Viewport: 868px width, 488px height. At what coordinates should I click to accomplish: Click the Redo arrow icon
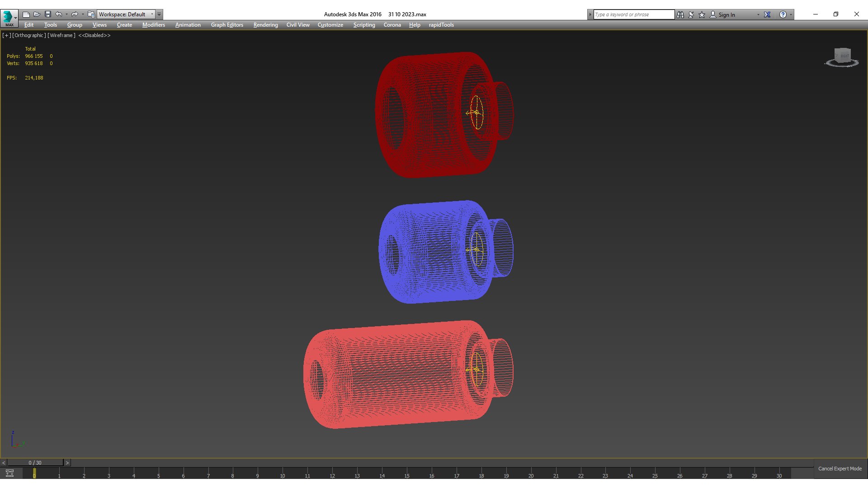pos(75,14)
